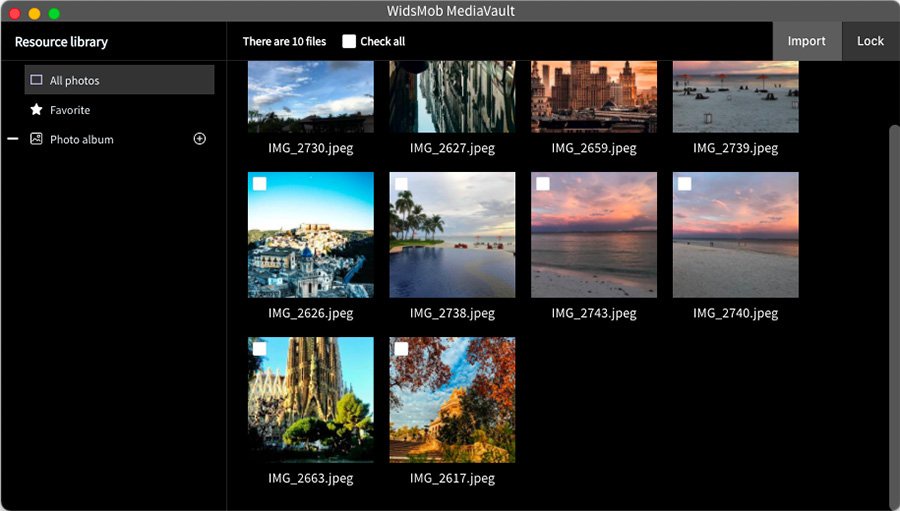The width and height of the screenshot is (900, 511).
Task: Open the Favorite section
Action: pos(70,110)
